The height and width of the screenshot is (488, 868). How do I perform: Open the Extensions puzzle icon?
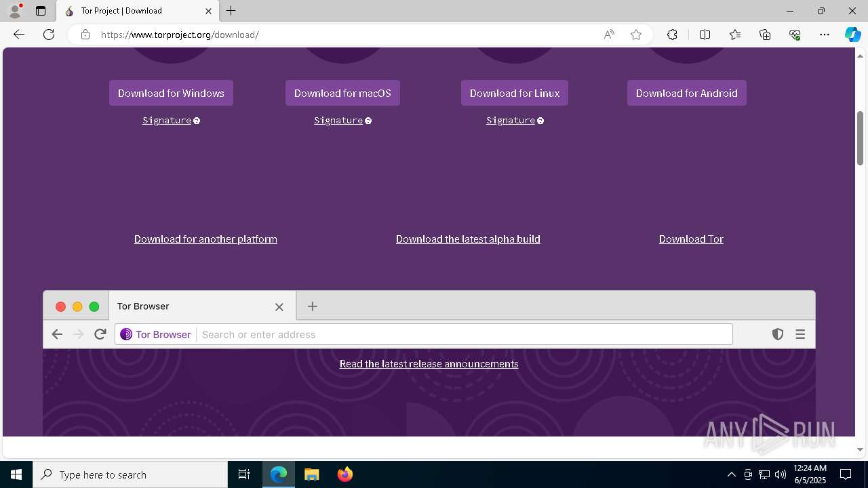tap(672, 35)
